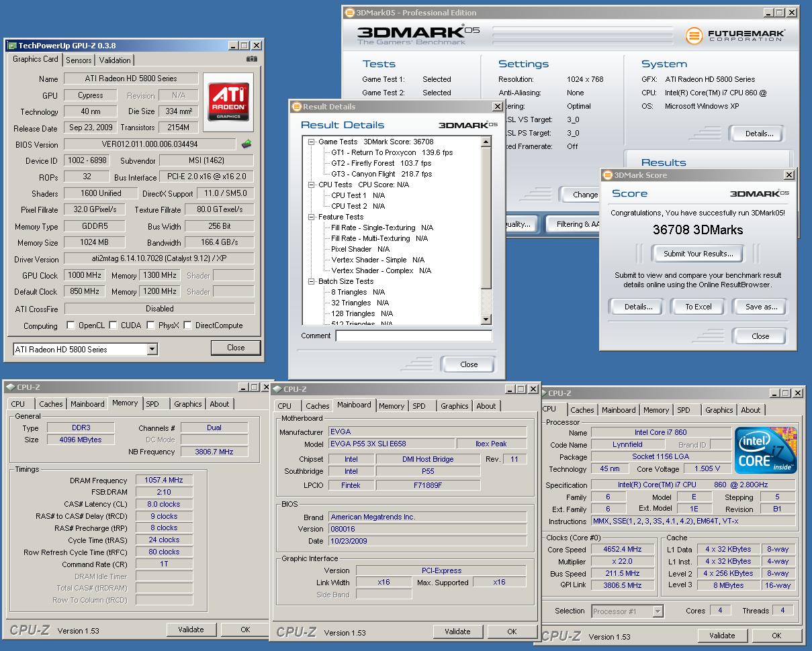
Task: Click the Core Voltage 1.505 V value
Action: (707, 468)
